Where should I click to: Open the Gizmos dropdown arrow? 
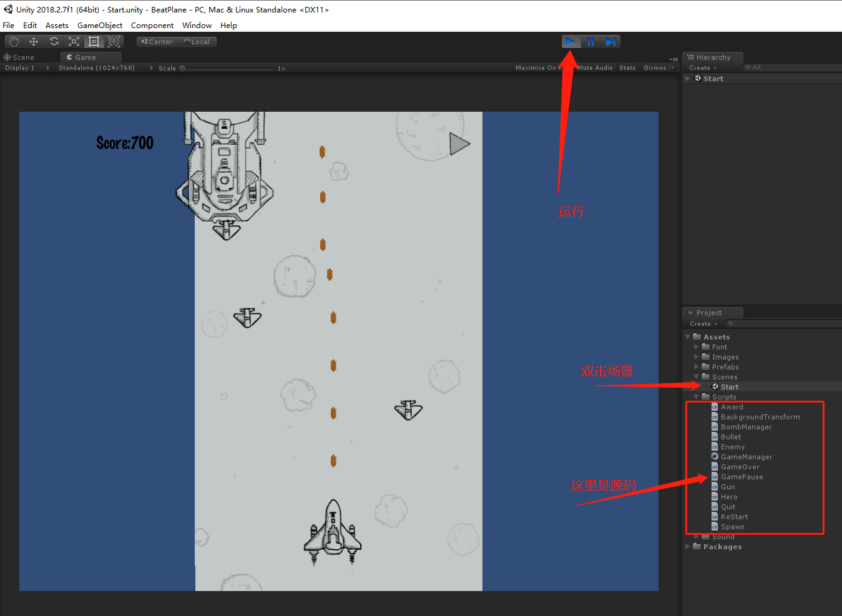click(x=672, y=68)
